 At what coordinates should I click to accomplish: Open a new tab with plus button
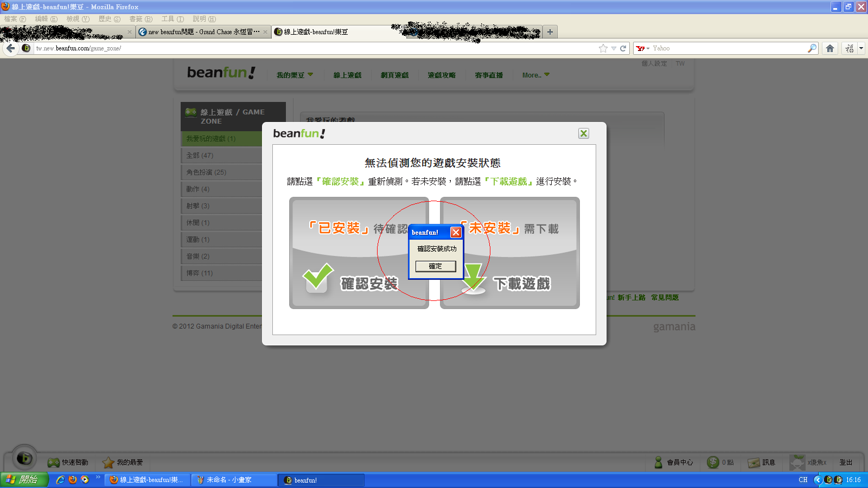550,32
